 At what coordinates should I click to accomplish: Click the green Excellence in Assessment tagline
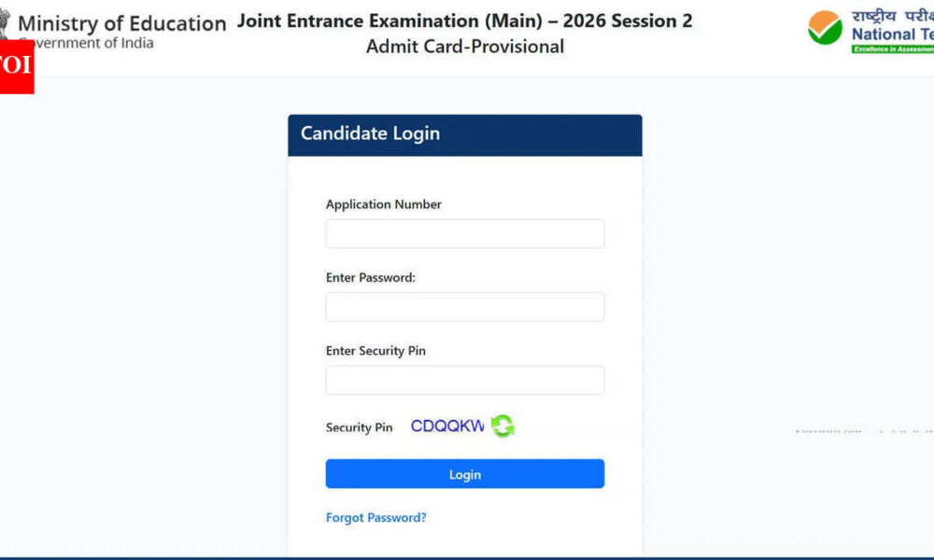[892, 49]
